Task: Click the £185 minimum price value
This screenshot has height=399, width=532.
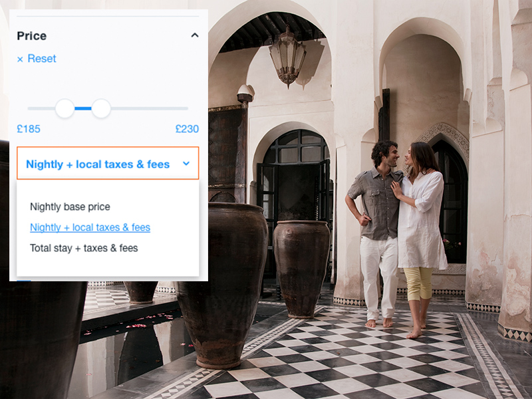Action: pyautogui.click(x=29, y=129)
